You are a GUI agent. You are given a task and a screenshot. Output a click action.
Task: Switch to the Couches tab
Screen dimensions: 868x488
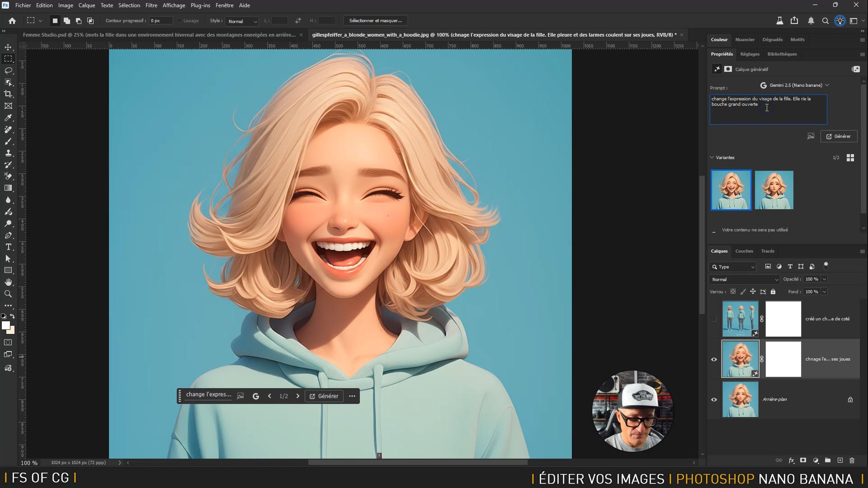click(744, 251)
